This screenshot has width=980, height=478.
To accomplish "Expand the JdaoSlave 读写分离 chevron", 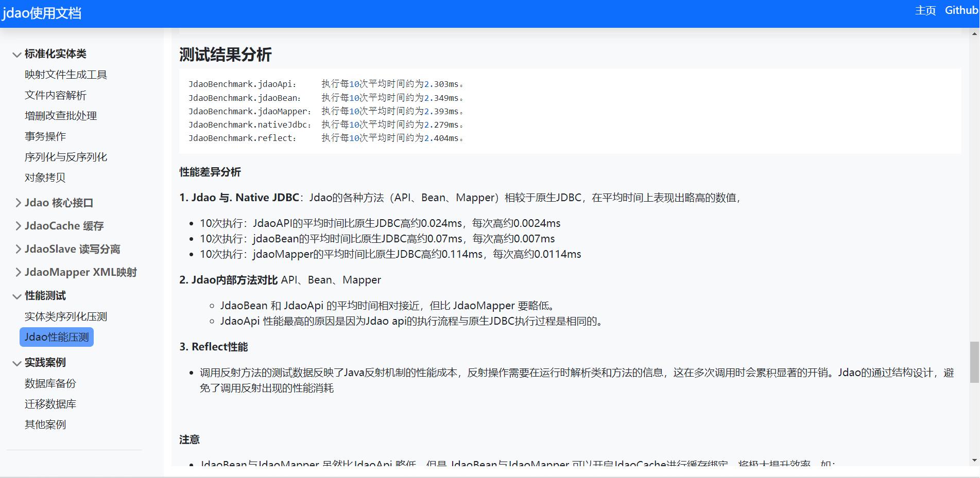I will (18, 249).
